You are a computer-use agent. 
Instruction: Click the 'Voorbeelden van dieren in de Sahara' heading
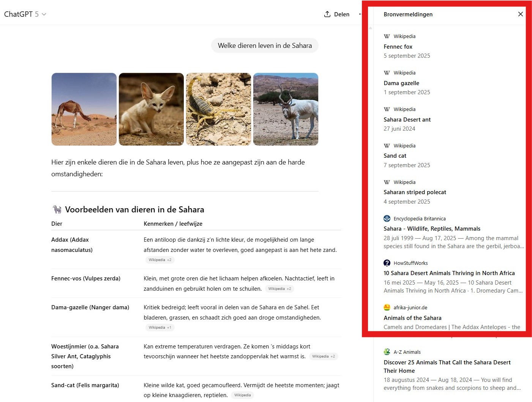[134, 209]
